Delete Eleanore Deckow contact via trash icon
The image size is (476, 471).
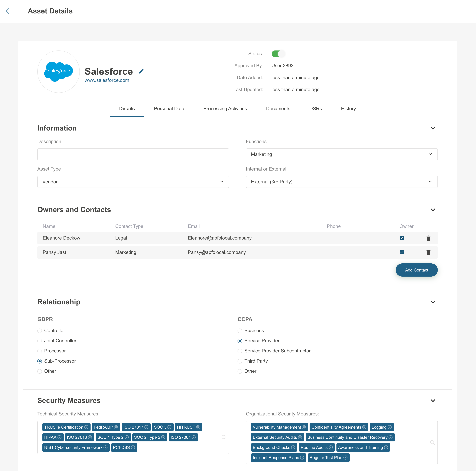(428, 238)
